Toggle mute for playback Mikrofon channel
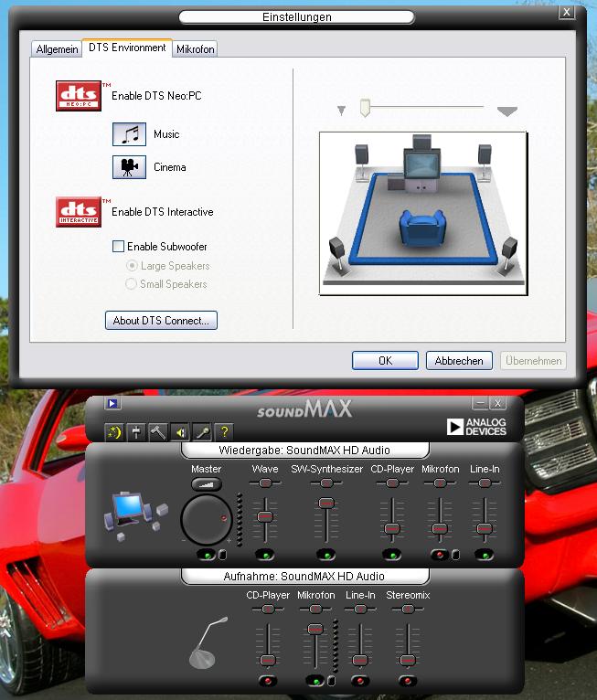The height and width of the screenshot is (700, 597). (440, 555)
